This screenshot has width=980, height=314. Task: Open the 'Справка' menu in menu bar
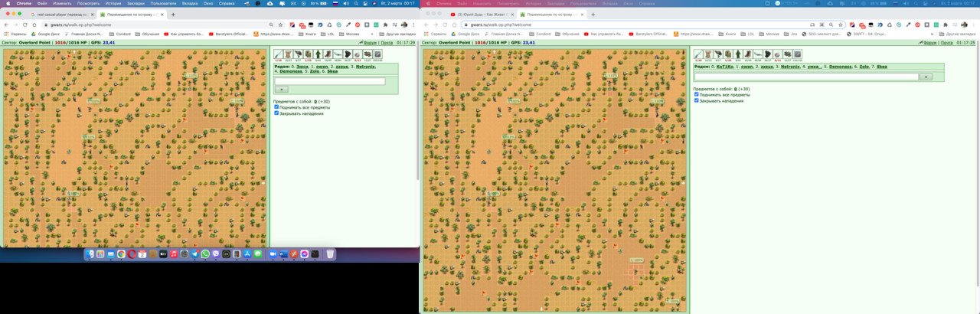[x=227, y=4]
